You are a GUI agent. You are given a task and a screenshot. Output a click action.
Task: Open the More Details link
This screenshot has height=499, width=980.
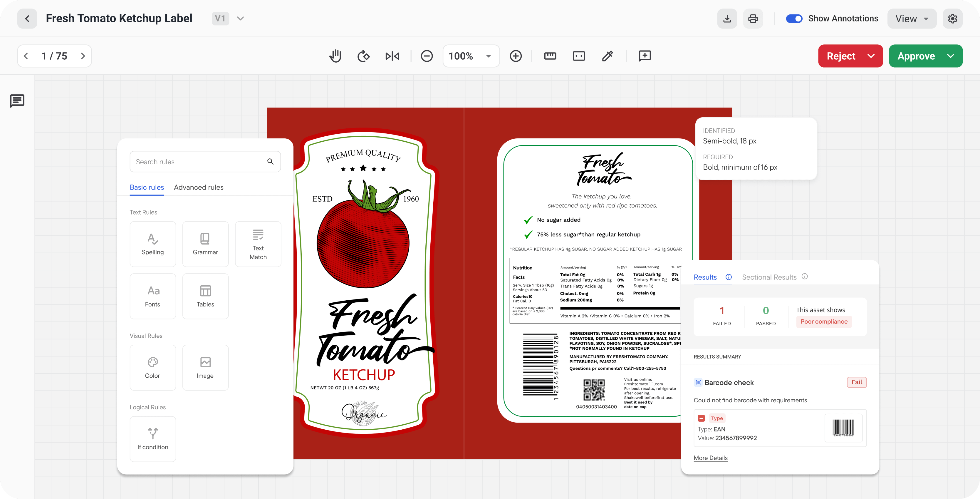click(x=710, y=458)
